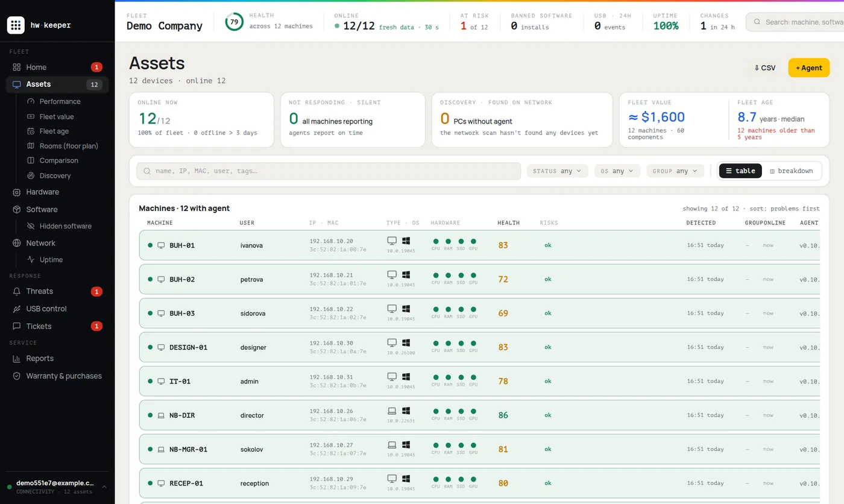Click the Threats bell icon

(17, 291)
